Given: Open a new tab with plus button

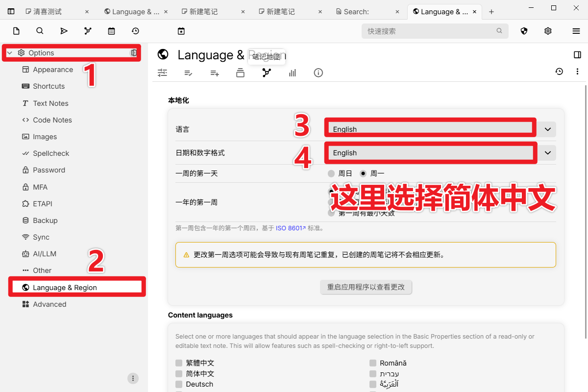Looking at the screenshot, I should pos(491,11).
